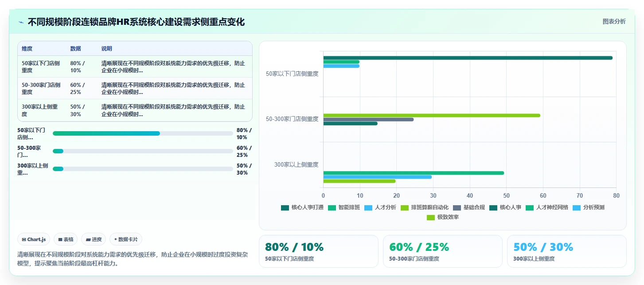Open the 80% / 10% data card
Viewport: 644px width, 285px height.
318,251
